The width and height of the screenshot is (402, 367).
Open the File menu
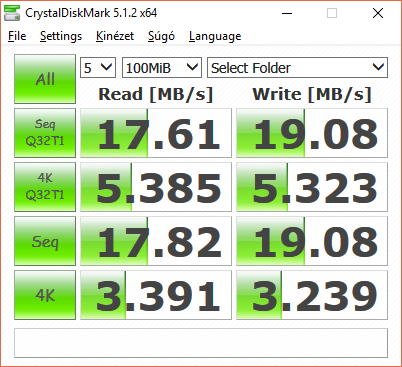[17, 36]
